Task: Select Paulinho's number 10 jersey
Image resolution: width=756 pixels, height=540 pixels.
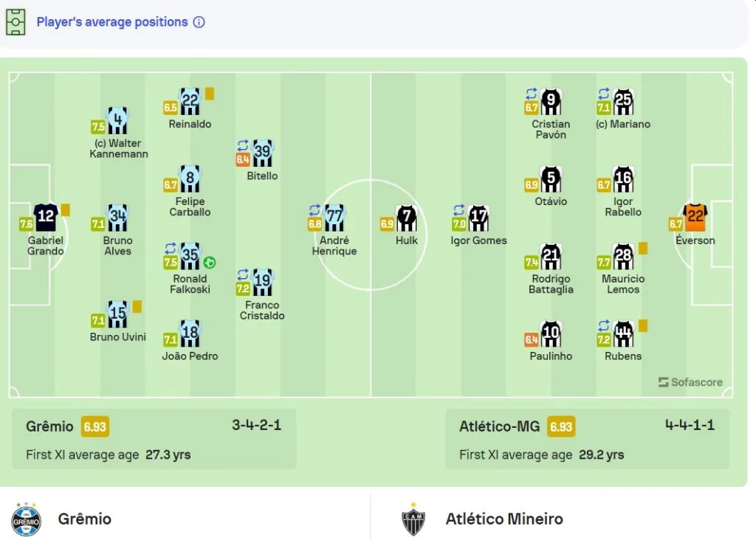Action: click(x=551, y=333)
